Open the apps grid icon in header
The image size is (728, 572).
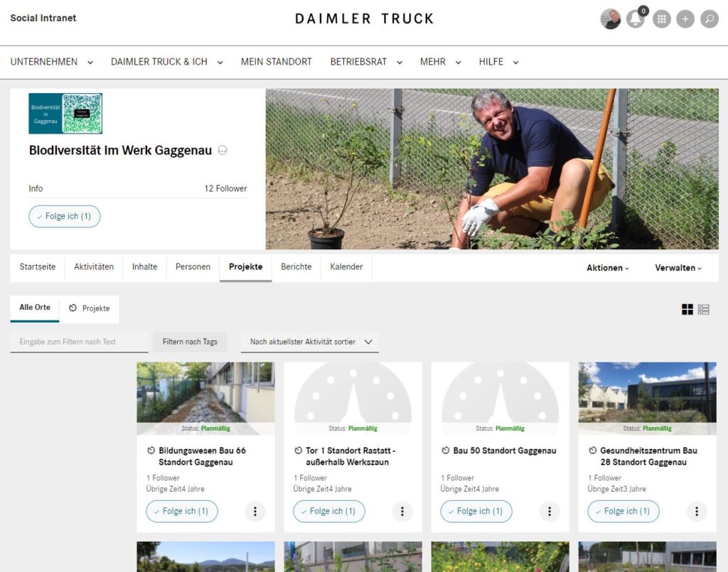click(662, 19)
